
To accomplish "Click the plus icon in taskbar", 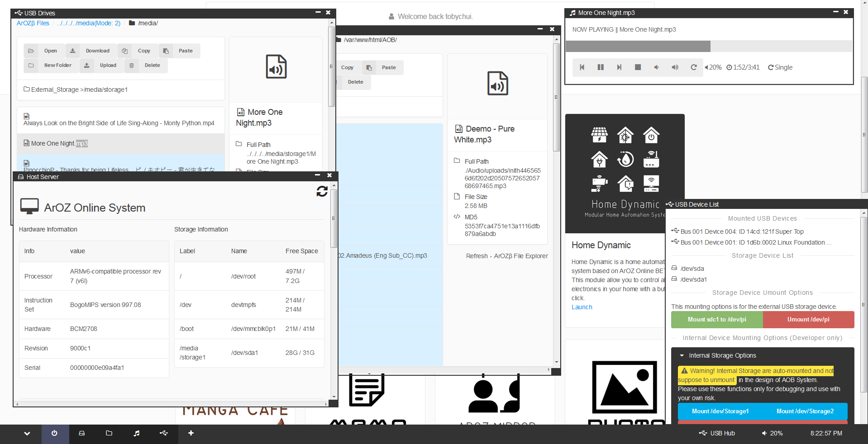I will coord(191,433).
